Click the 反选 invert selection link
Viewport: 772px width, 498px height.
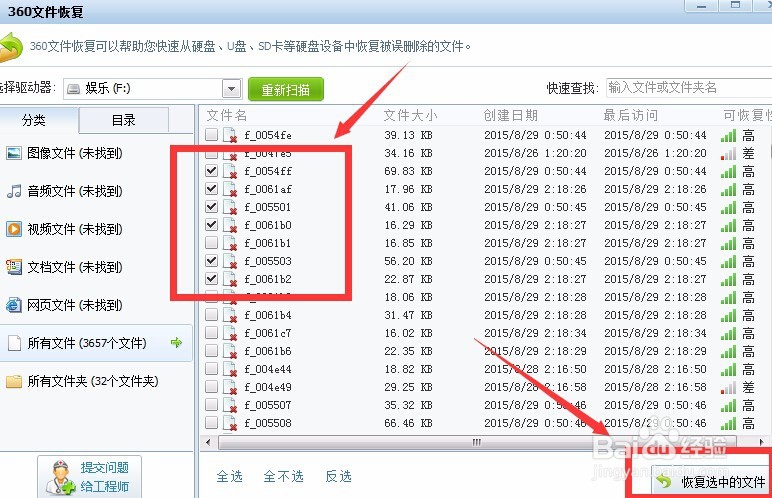pos(338,476)
